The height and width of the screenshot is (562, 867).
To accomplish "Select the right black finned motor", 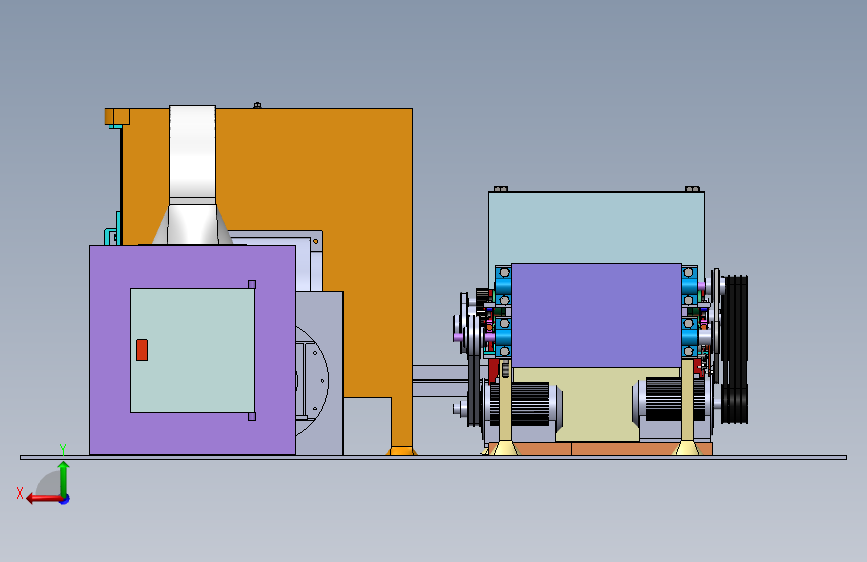I will (x=672, y=399).
